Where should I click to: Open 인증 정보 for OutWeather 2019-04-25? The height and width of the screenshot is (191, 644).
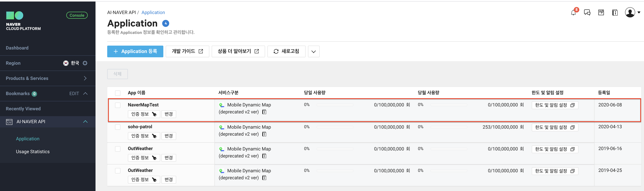click(x=144, y=180)
